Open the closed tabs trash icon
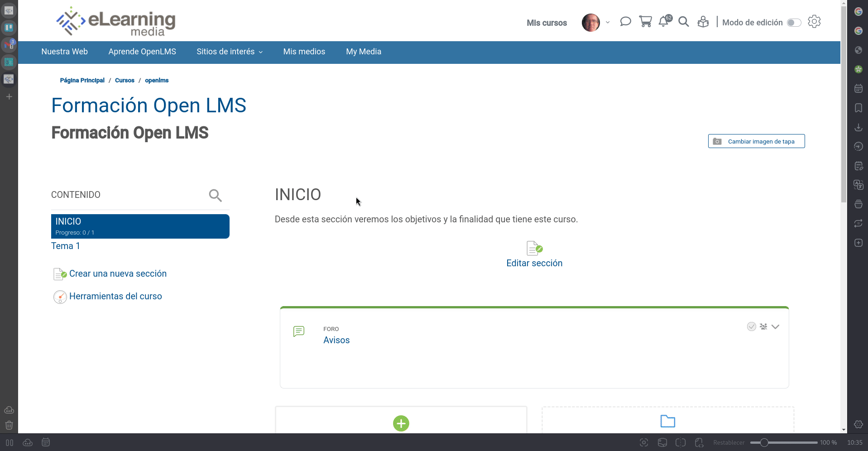Image resolution: width=868 pixels, height=451 pixels. (x=9, y=425)
